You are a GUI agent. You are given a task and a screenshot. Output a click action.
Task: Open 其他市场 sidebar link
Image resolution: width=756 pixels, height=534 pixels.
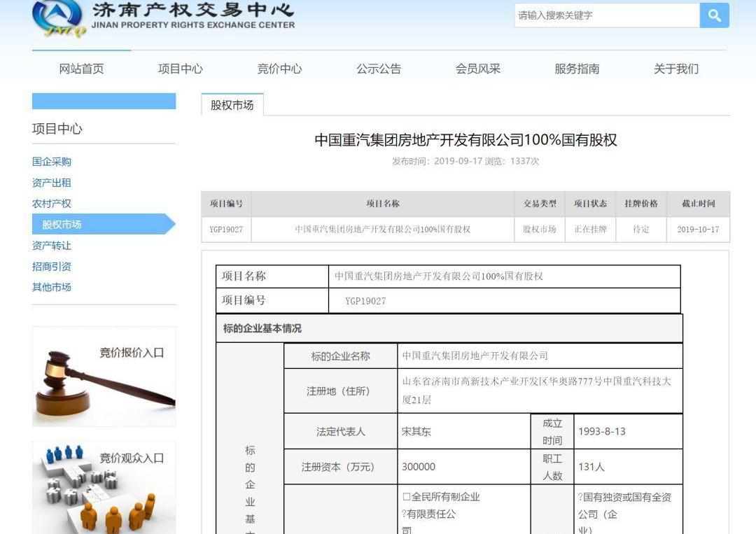(x=52, y=287)
